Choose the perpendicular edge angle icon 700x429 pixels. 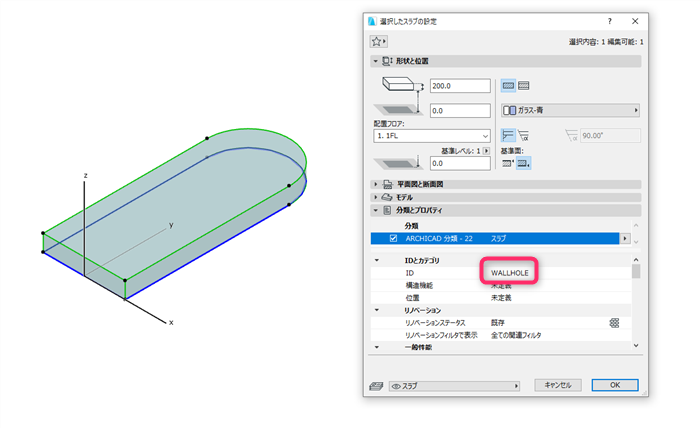(508, 135)
